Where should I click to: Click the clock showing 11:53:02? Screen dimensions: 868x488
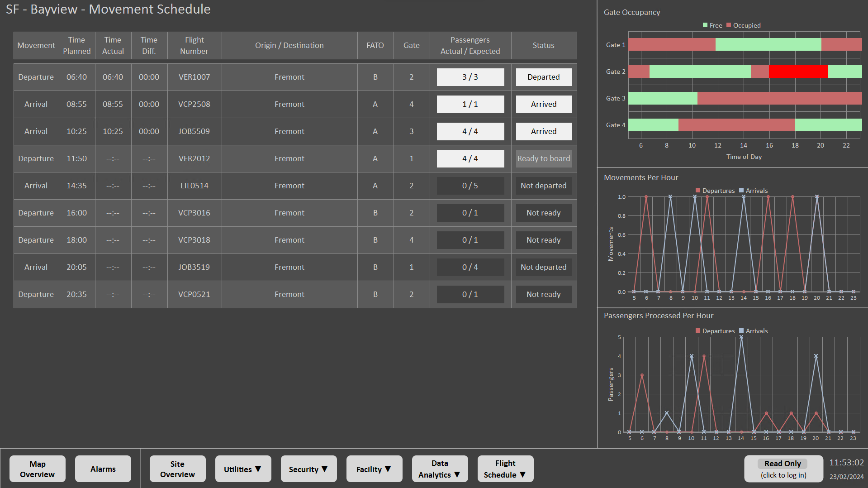(x=846, y=463)
